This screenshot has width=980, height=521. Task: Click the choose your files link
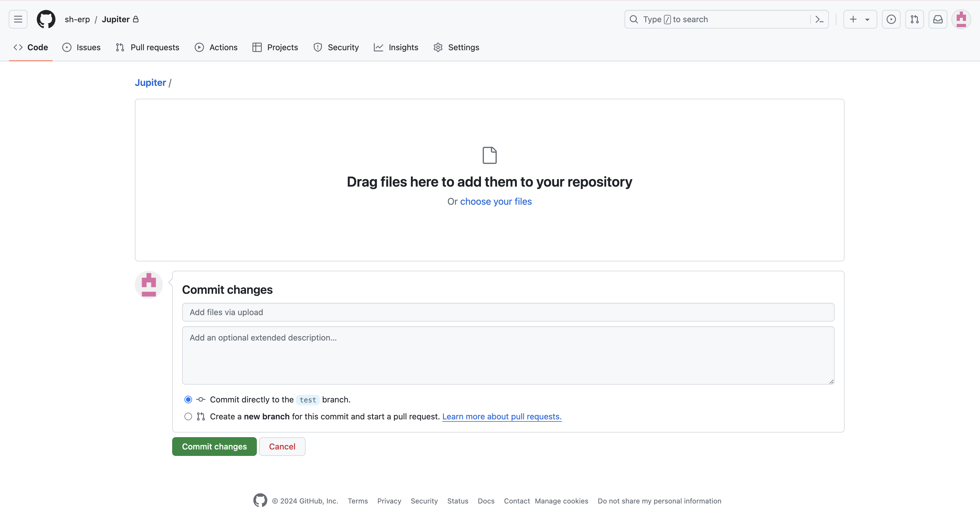496,201
